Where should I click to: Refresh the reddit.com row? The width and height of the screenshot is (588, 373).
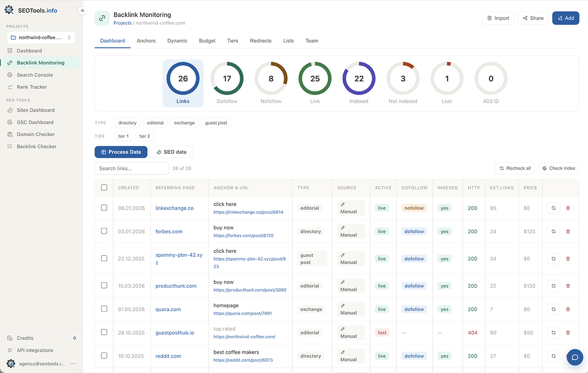[x=553, y=356]
